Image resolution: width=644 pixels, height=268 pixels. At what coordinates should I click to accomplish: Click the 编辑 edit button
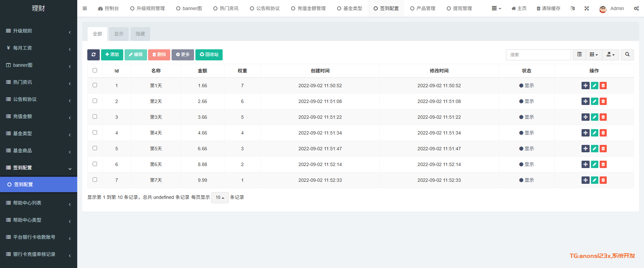136,55
